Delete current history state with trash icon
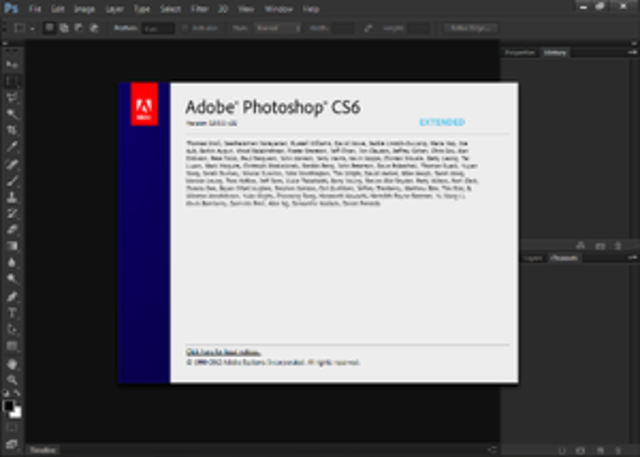Screen dimensions: 640x457 [618, 246]
